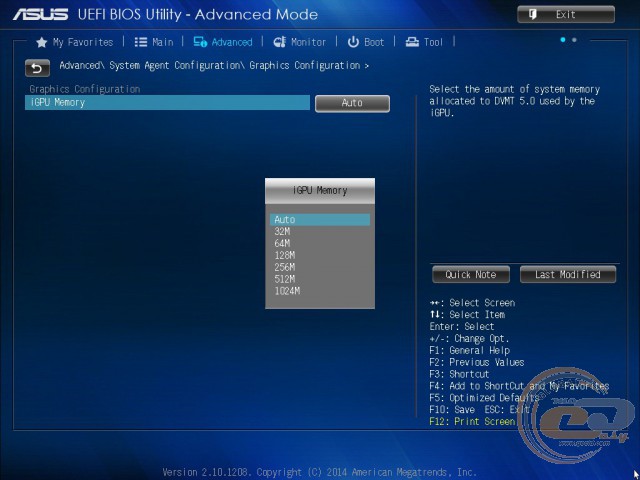Viewport: 640px width, 480px height.
Task: Choose 32M in iGPU Memory popup
Action: click(282, 231)
